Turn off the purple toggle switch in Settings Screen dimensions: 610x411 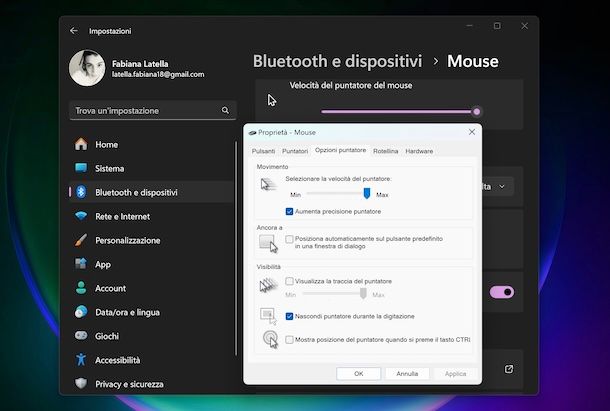point(502,292)
